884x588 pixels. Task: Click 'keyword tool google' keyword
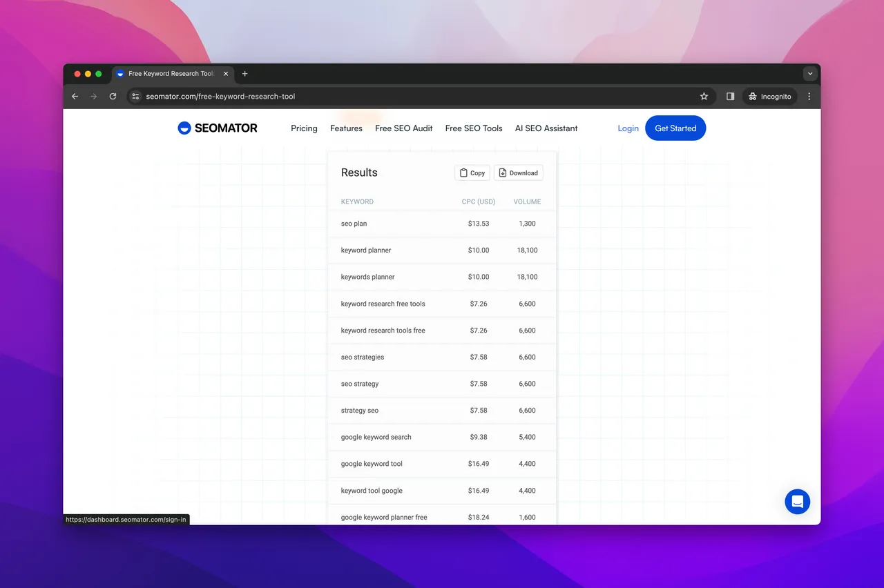[x=372, y=491]
